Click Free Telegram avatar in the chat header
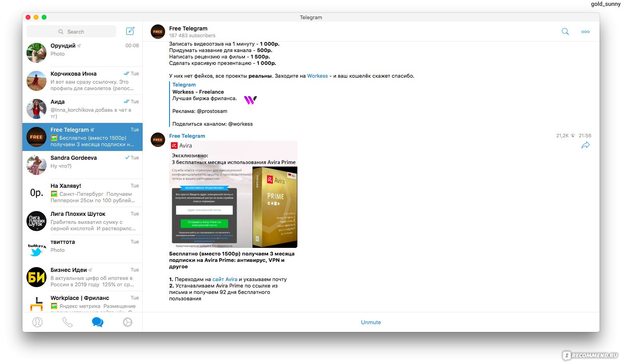 pos(158,32)
